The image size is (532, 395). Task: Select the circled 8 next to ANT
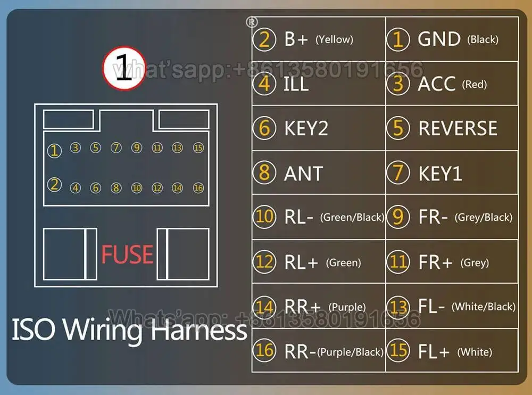(264, 172)
